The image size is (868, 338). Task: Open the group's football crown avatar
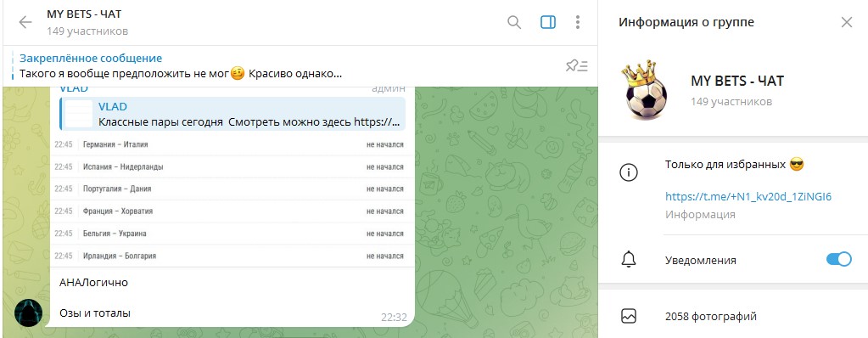pos(646,90)
